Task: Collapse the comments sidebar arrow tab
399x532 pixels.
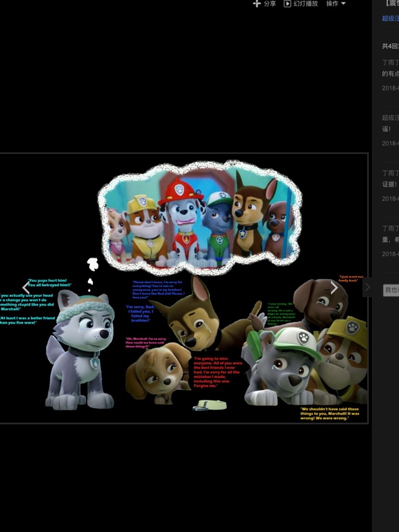Action: [367, 287]
